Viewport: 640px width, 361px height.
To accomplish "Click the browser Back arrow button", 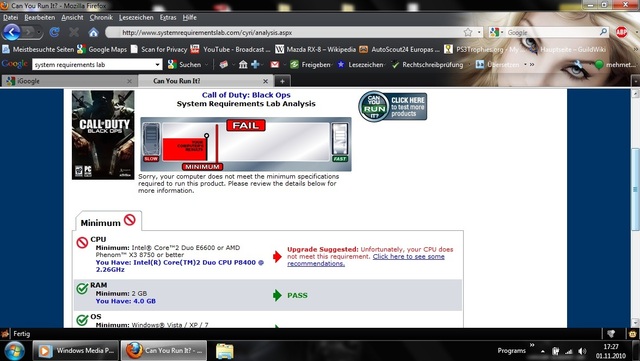I will [12, 32].
